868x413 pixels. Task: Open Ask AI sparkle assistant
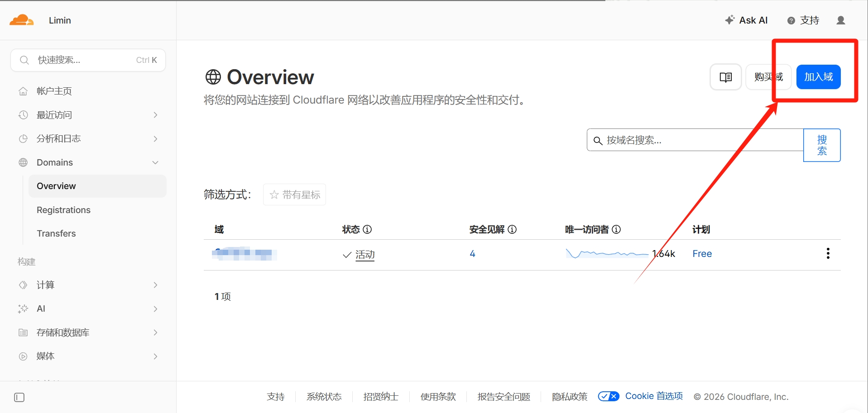(746, 20)
